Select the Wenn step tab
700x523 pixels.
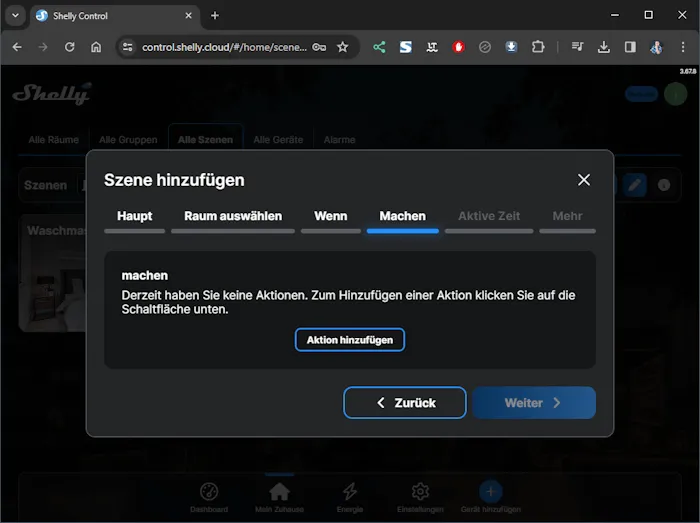pos(331,216)
